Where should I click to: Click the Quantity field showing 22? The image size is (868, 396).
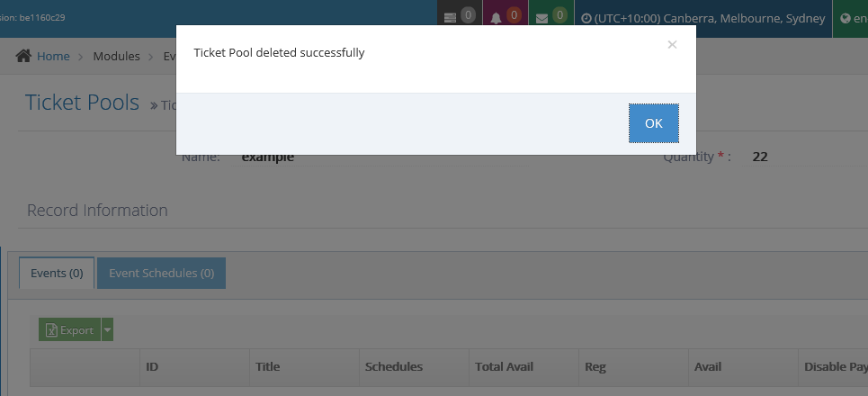760,157
